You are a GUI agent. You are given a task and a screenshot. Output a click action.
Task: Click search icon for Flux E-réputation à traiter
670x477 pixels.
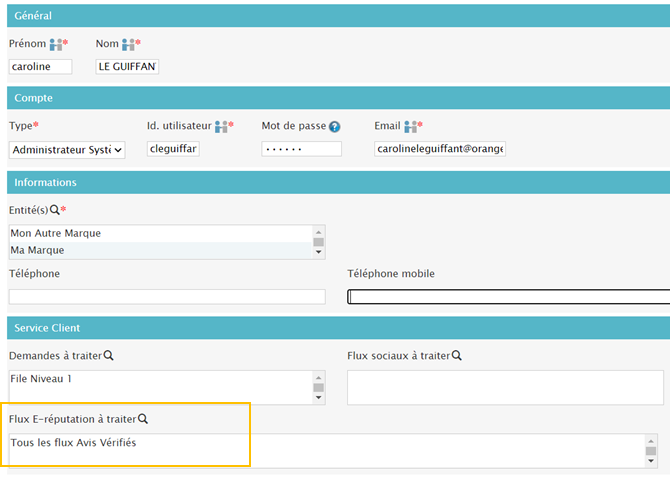[x=143, y=419]
